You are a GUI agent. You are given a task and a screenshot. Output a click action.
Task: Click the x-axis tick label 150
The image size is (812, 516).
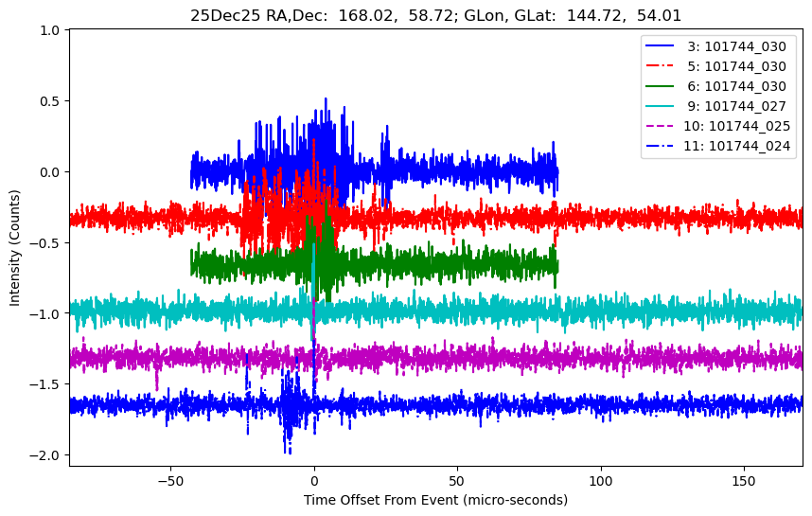744,481
